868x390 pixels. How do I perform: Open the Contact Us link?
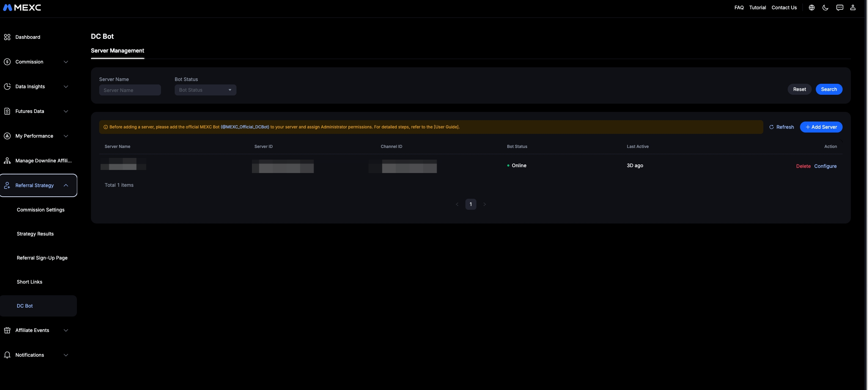[784, 8]
